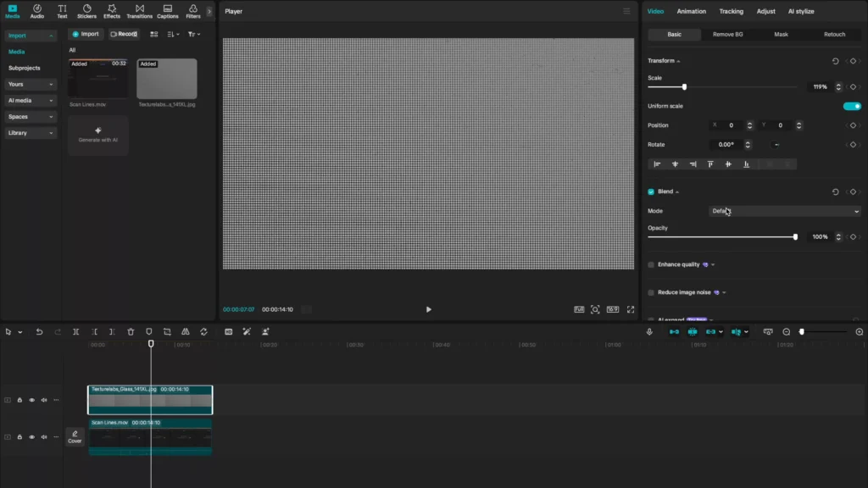This screenshot has width=868, height=488.
Task: Enable the Enhance quality option
Action: [649, 264]
